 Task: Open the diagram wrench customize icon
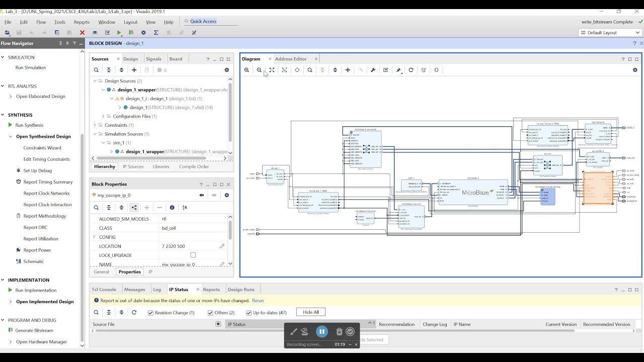point(373,70)
